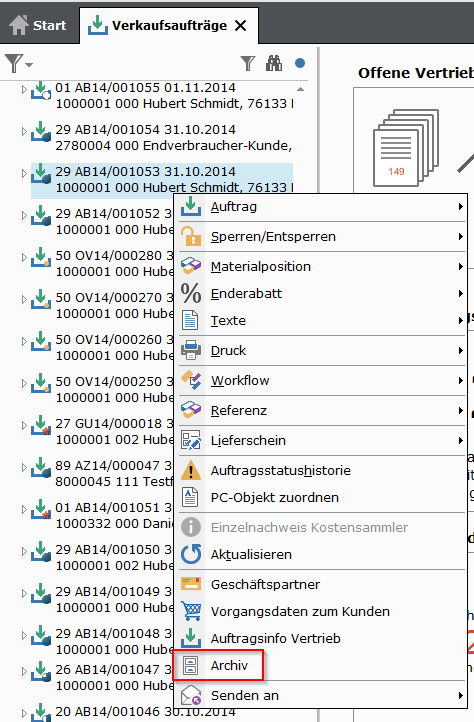Image resolution: width=474 pixels, height=722 pixels.
Task: Click the Referenz boxes icon
Action: (191, 410)
